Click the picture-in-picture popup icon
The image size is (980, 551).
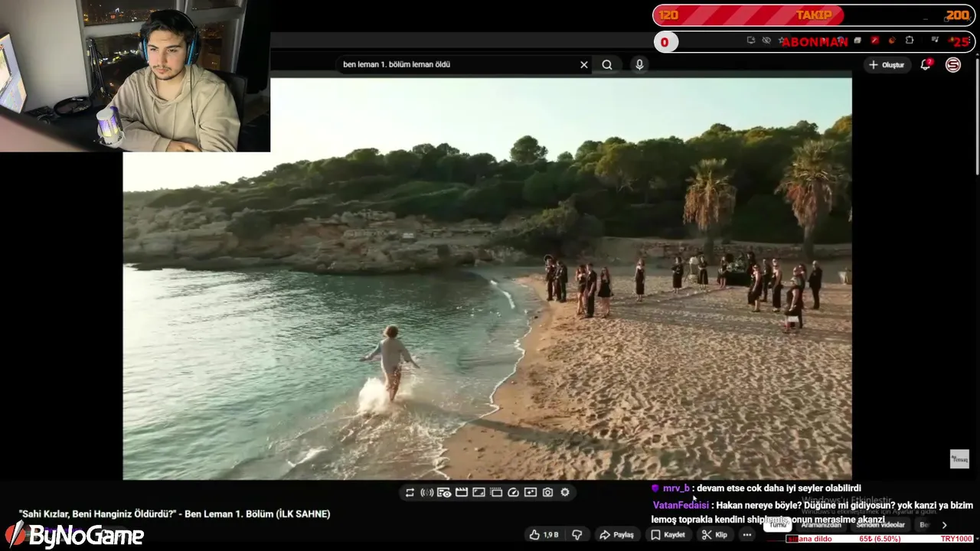tap(531, 493)
